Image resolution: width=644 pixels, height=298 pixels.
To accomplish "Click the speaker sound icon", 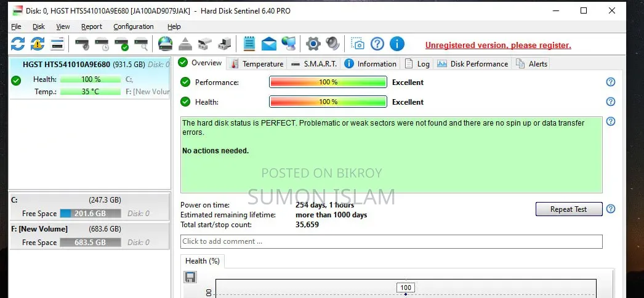I will point(332,44).
